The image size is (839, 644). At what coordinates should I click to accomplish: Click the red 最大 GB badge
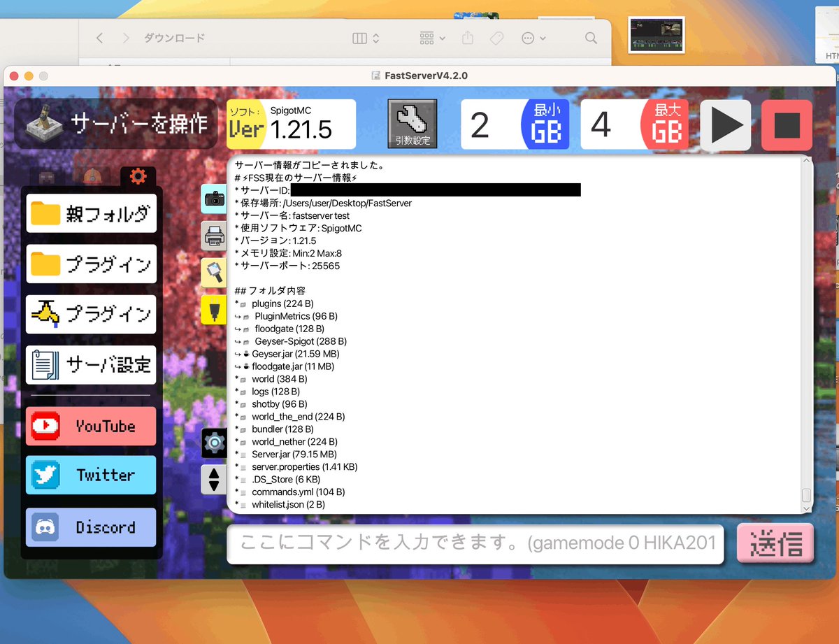(x=664, y=124)
